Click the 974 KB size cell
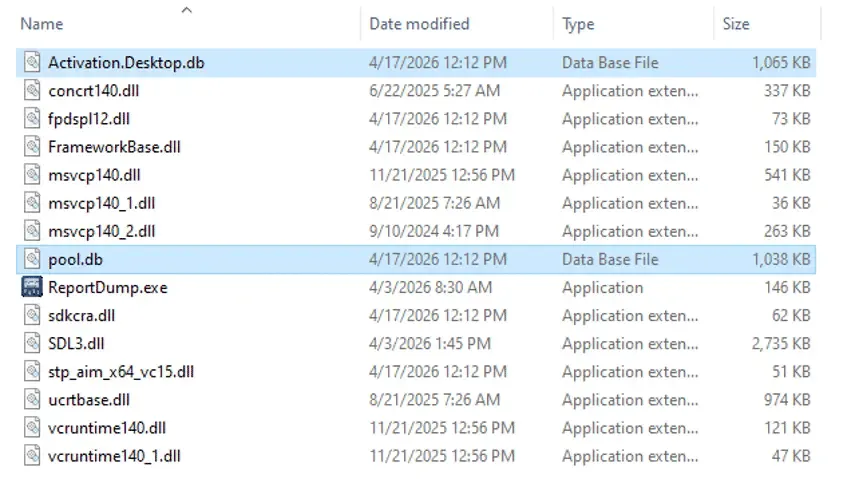Screen dimensions: 852x480 pyautogui.click(x=787, y=400)
